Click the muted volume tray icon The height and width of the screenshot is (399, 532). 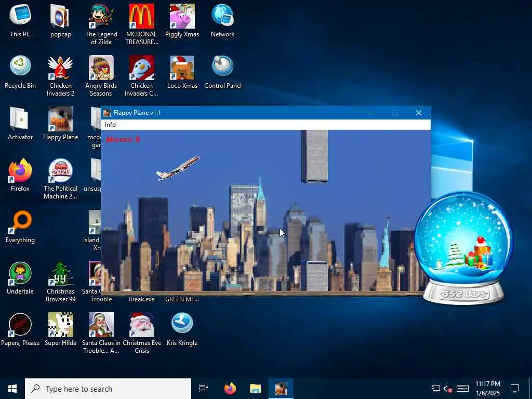tap(448, 389)
